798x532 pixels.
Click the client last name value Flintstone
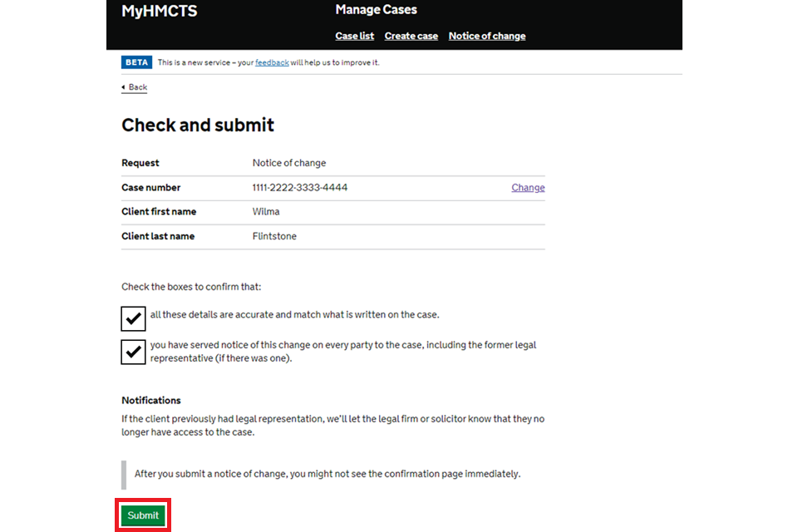(274, 236)
